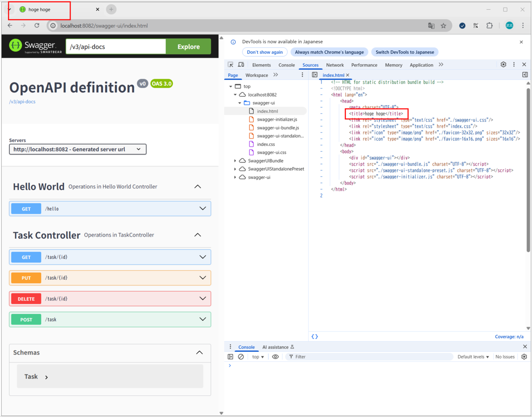Open the console settings gear

pos(524,357)
